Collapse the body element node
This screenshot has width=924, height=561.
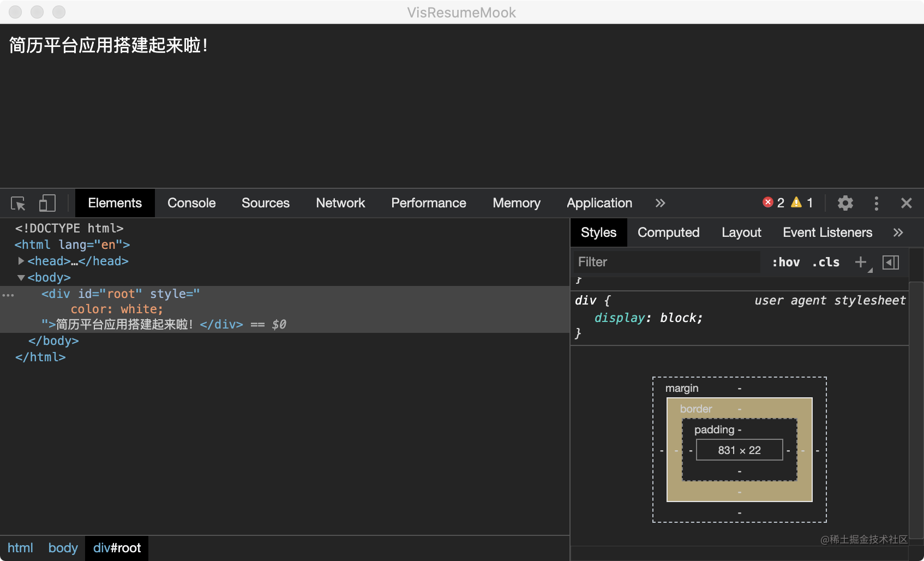(x=21, y=277)
